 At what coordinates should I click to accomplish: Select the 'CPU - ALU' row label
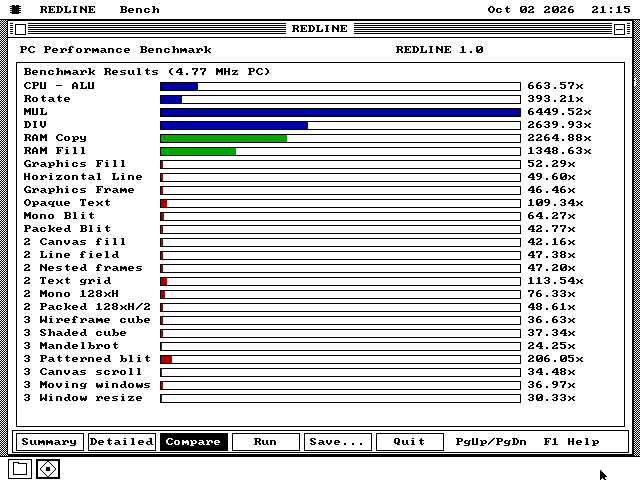click(59, 86)
